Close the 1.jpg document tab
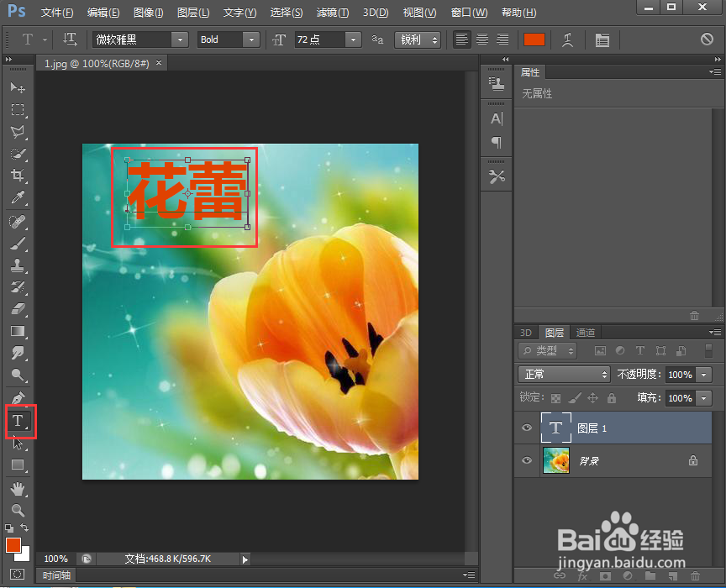The height and width of the screenshot is (588, 726). tap(159, 62)
